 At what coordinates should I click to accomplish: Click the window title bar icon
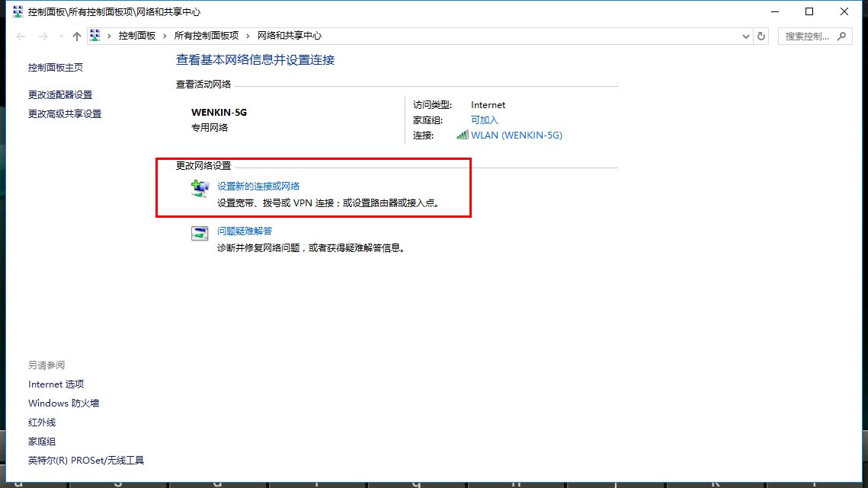click(x=18, y=11)
